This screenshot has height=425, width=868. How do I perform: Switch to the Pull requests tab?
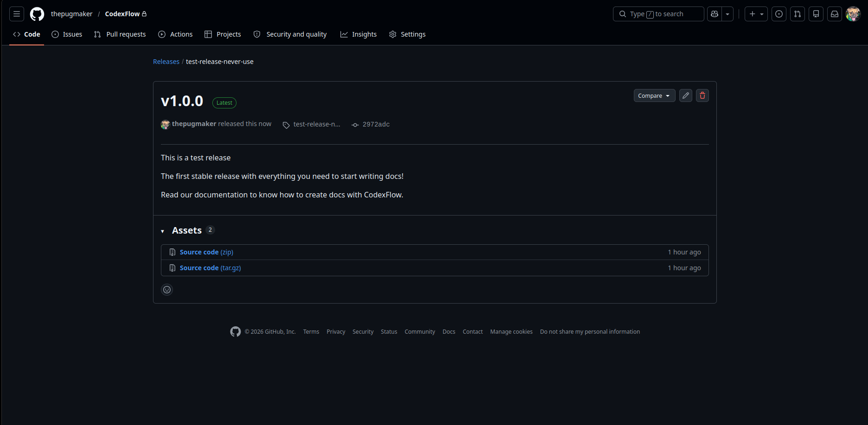click(120, 34)
